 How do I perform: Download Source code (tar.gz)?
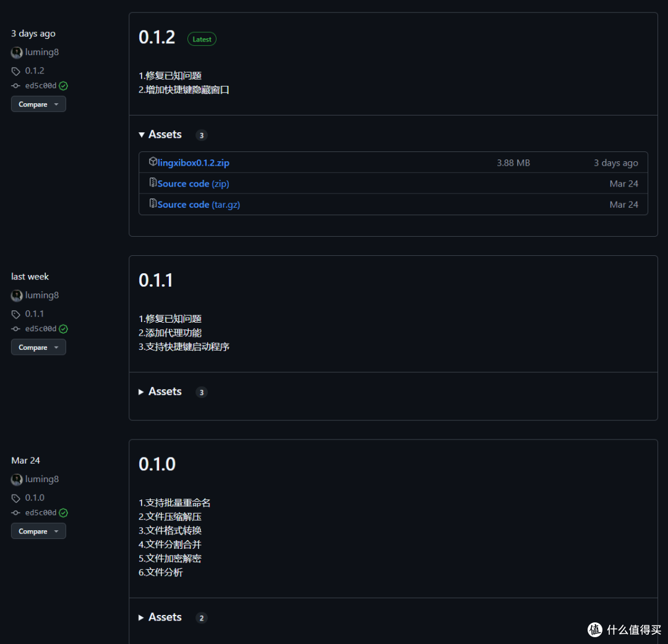coord(199,205)
